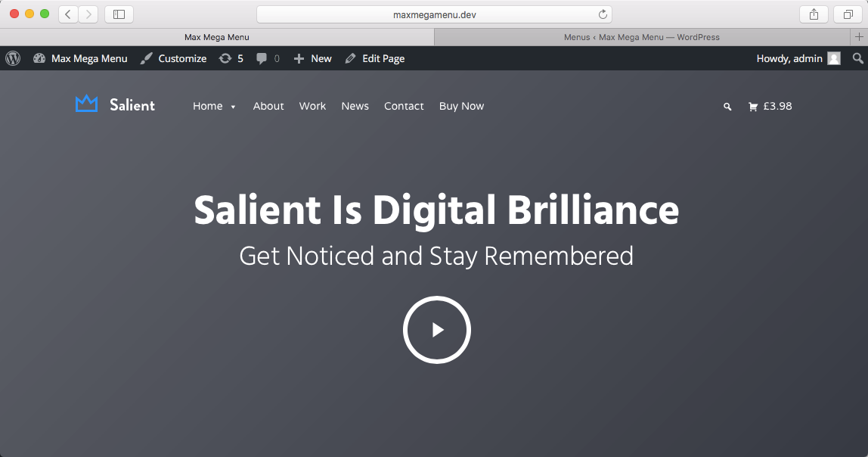Open the Customize link
Image resolution: width=868 pixels, height=457 pixels.
coord(182,58)
